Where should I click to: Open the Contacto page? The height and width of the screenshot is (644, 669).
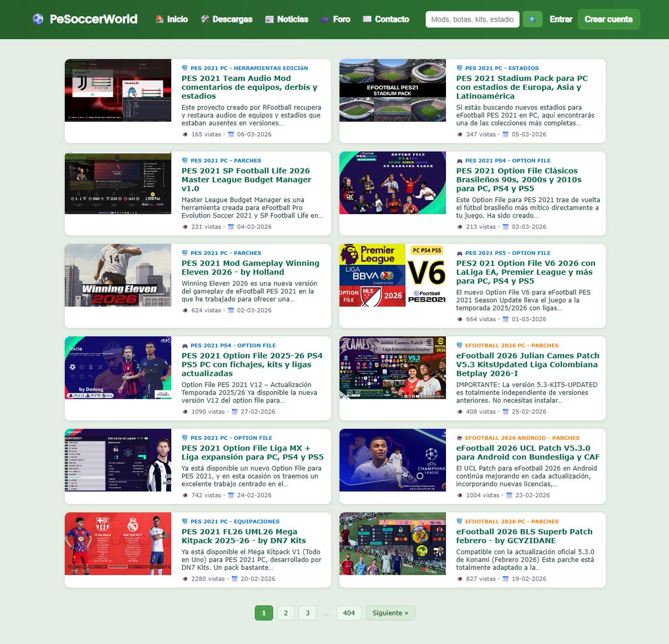coord(386,19)
